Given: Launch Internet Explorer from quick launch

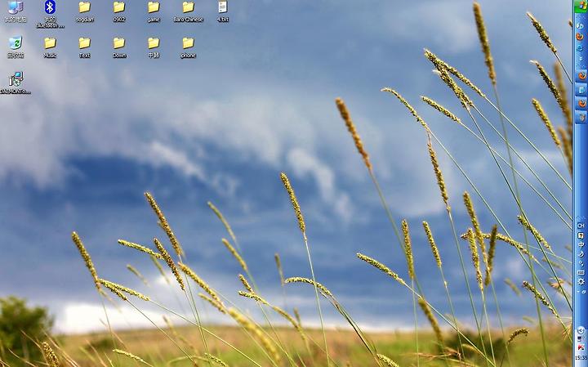Looking at the screenshot, I should pyautogui.click(x=580, y=48).
